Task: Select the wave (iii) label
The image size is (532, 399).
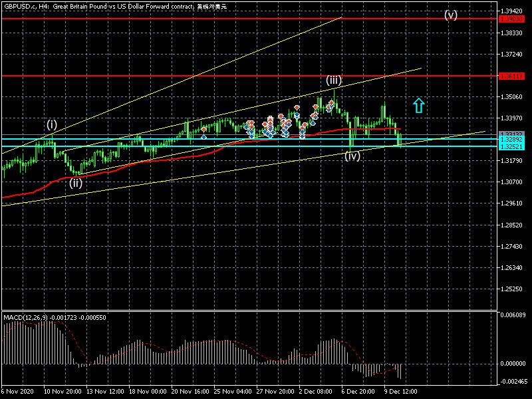Action: (x=334, y=80)
